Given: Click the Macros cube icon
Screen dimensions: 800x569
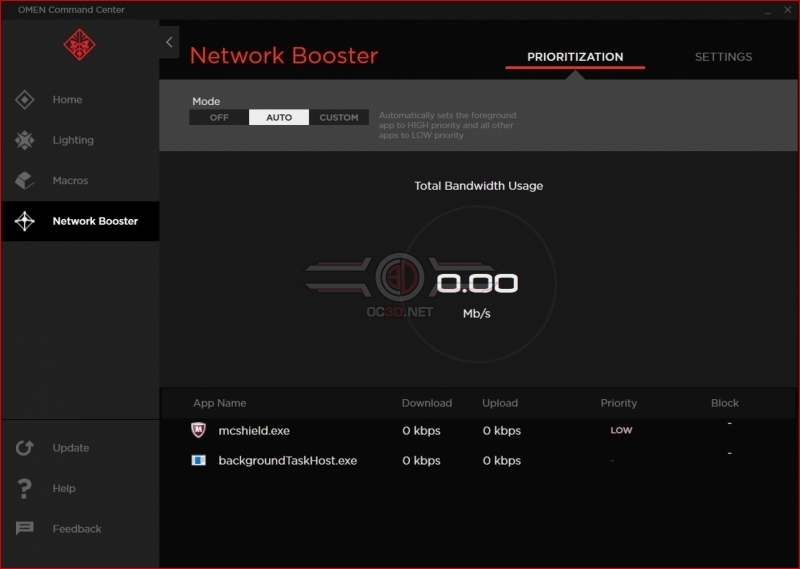Looking at the screenshot, I should (x=24, y=180).
